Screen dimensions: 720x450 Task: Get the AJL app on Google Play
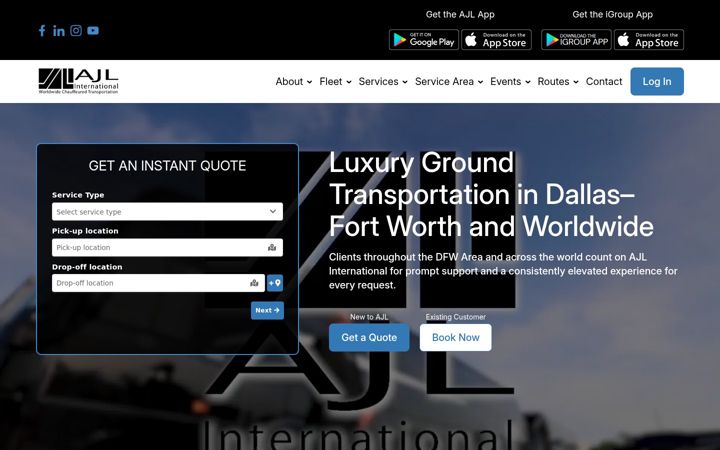click(x=424, y=40)
